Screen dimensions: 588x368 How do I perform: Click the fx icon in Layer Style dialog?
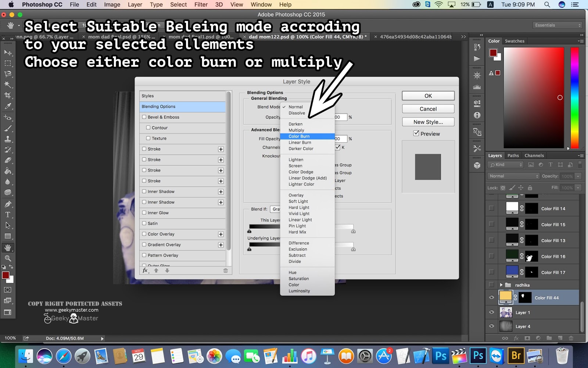pyautogui.click(x=146, y=270)
